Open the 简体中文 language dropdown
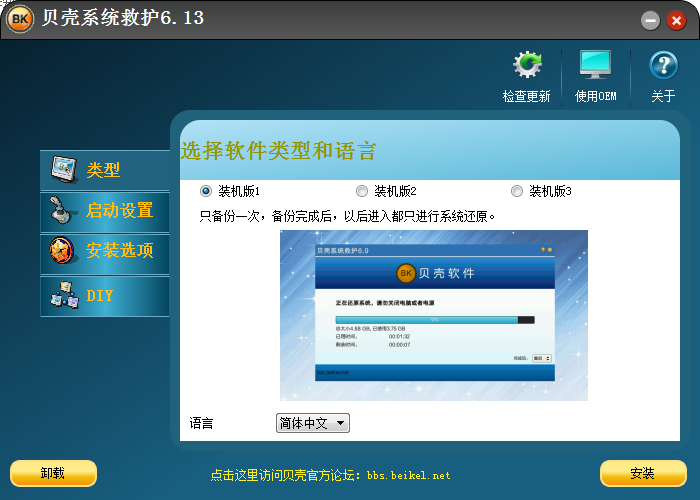Screen dimensions: 700x500 [312, 423]
